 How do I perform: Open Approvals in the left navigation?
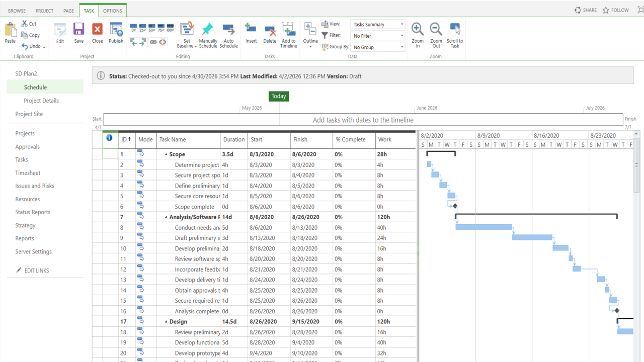[27, 147]
